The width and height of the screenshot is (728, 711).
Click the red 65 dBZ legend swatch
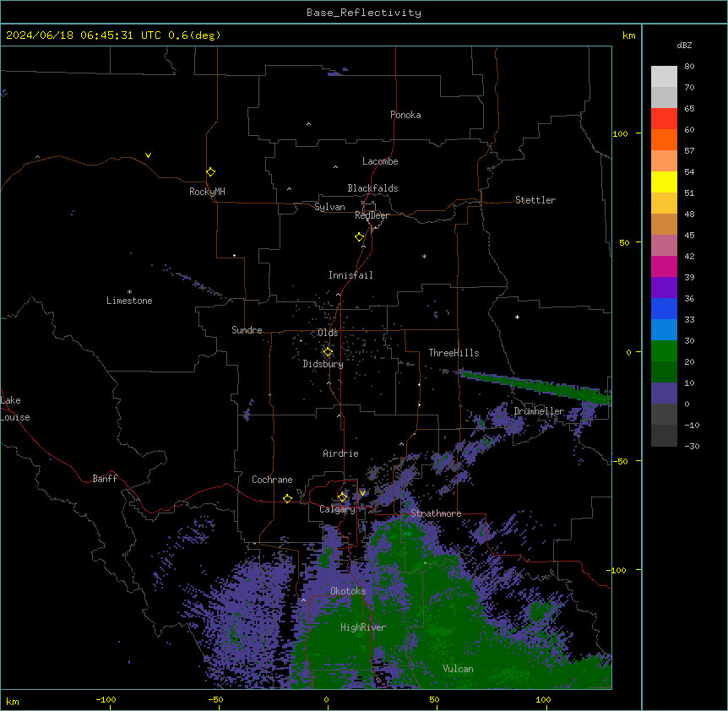(x=664, y=118)
